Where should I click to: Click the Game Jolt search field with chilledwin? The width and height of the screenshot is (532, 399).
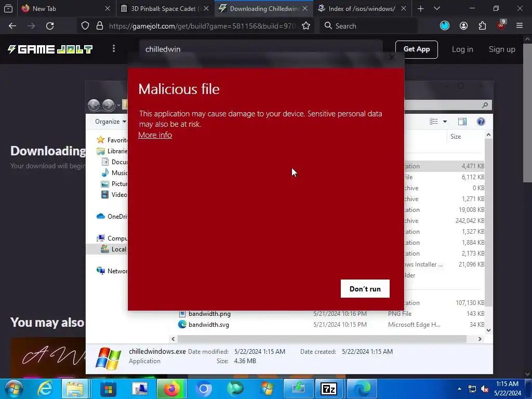261,49
